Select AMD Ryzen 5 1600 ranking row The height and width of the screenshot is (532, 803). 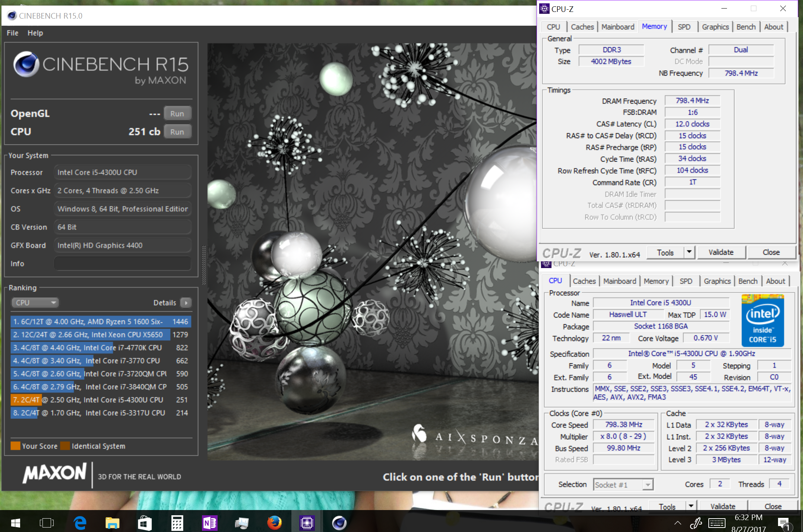[x=101, y=321]
